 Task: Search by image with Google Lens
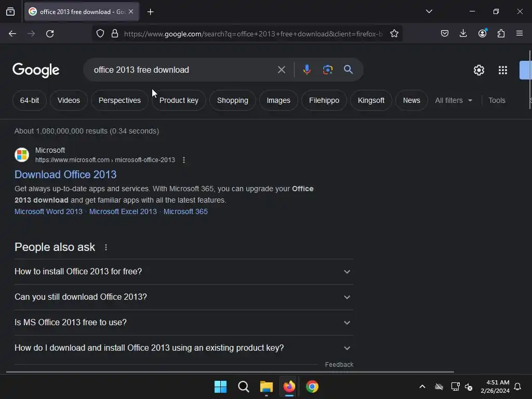(x=327, y=70)
